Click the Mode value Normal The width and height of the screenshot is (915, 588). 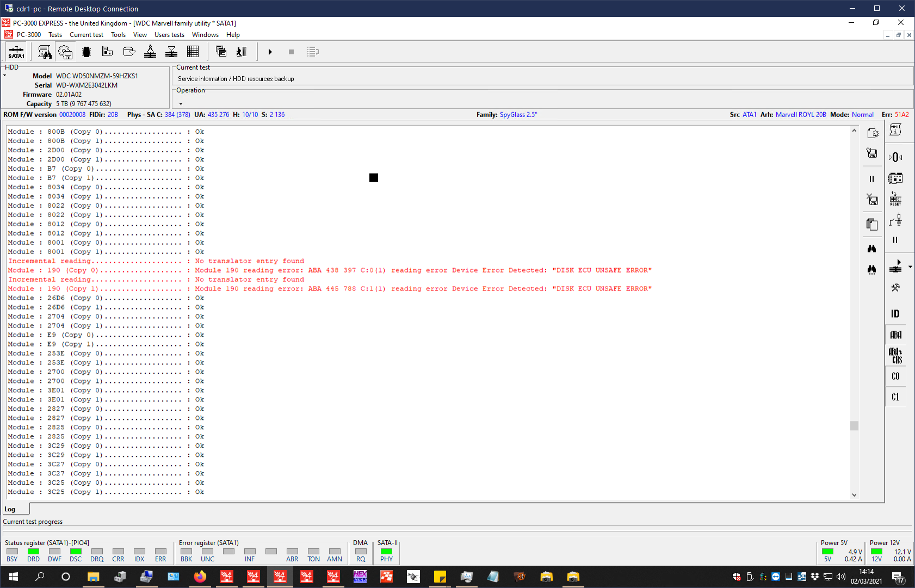(863, 115)
